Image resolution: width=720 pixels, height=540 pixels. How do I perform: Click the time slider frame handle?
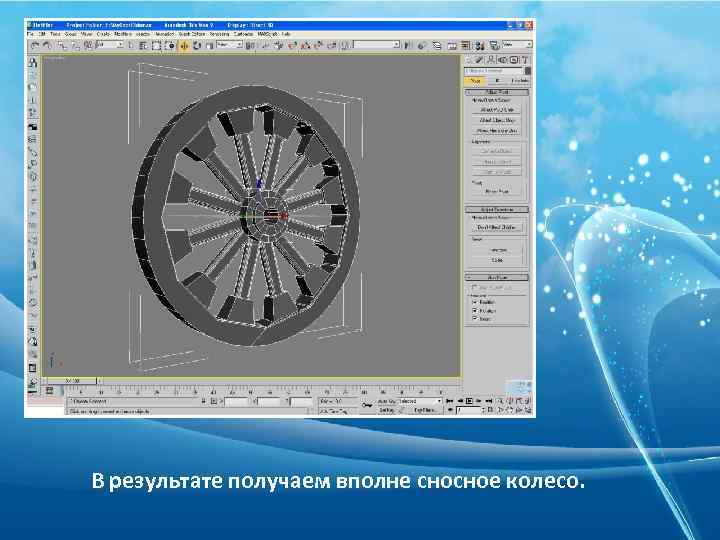point(72,381)
